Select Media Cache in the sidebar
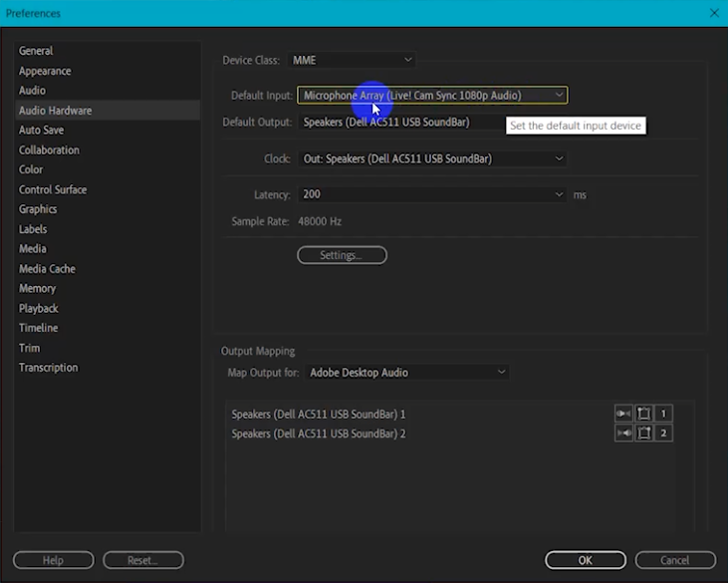The image size is (728, 583). (x=47, y=269)
